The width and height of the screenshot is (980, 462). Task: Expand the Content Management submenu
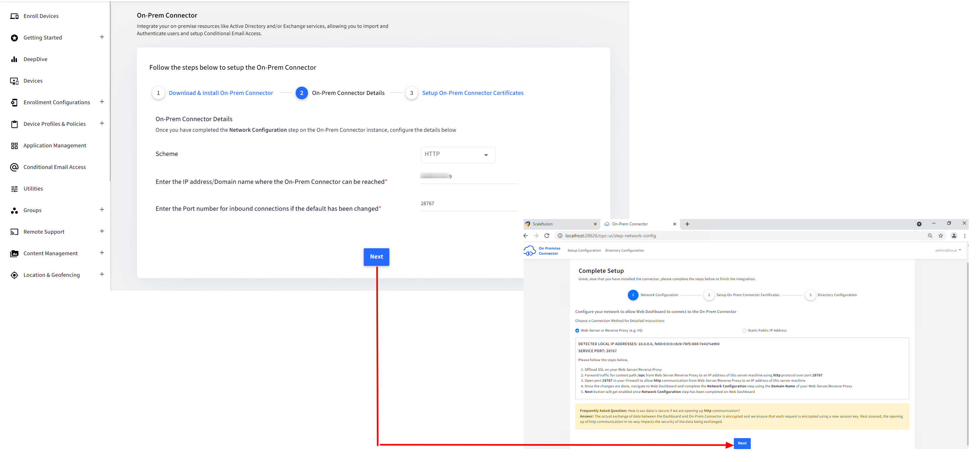pos(102,253)
